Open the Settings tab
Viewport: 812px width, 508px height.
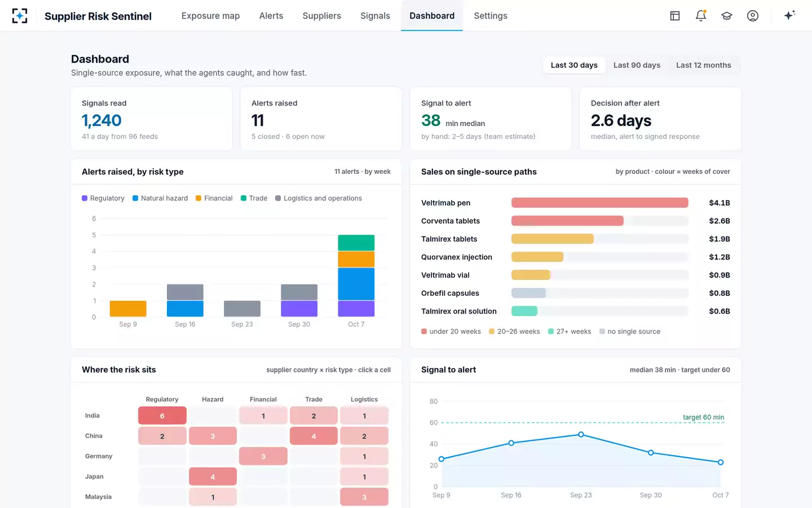click(491, 16)
